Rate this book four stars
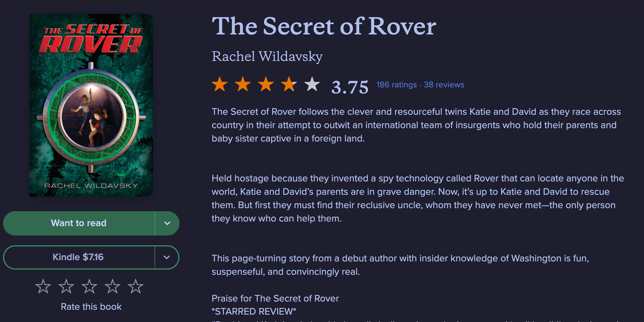Screen dimensions: 644x322 tap(112, 287)
